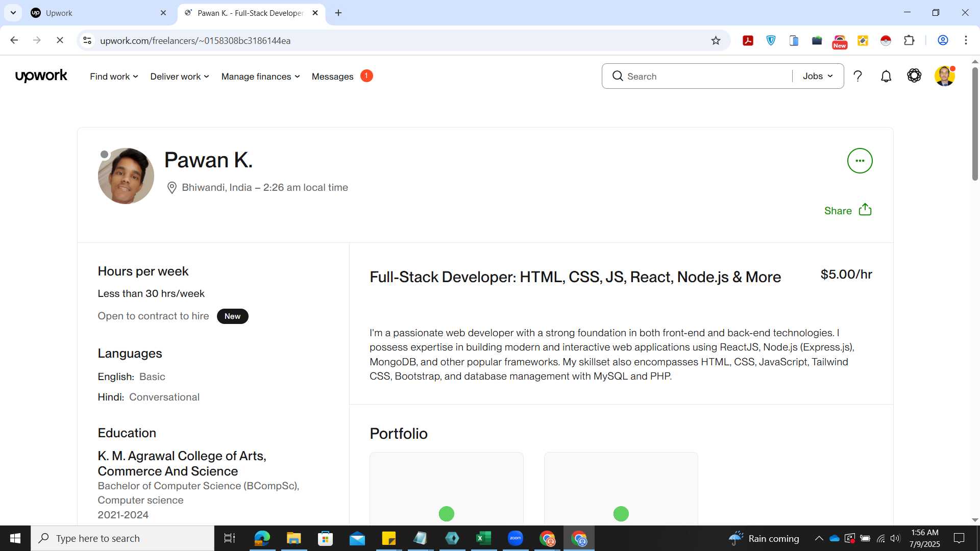Expand the Find work menu

point(114,77)
